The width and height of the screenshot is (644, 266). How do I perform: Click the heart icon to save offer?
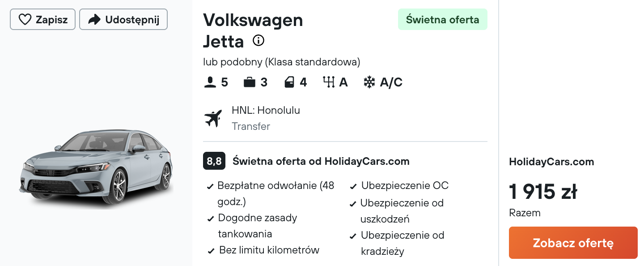(x=25, y=20)
